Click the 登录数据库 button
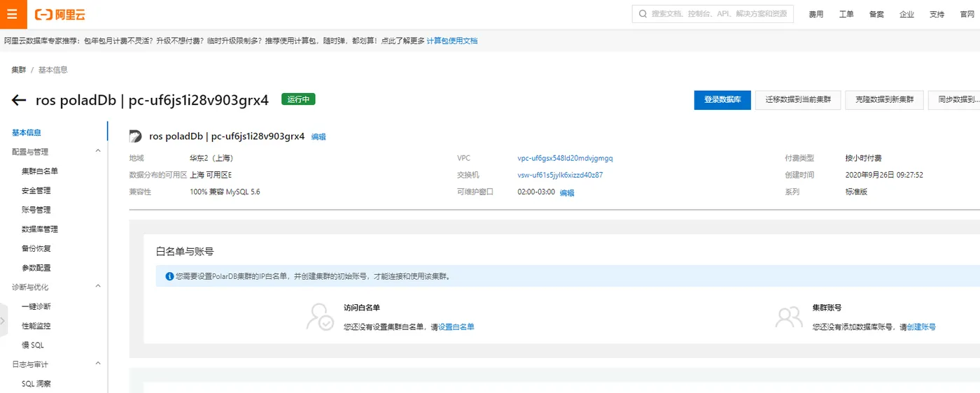This screenshot has width=980, height=393. [722, 100]
